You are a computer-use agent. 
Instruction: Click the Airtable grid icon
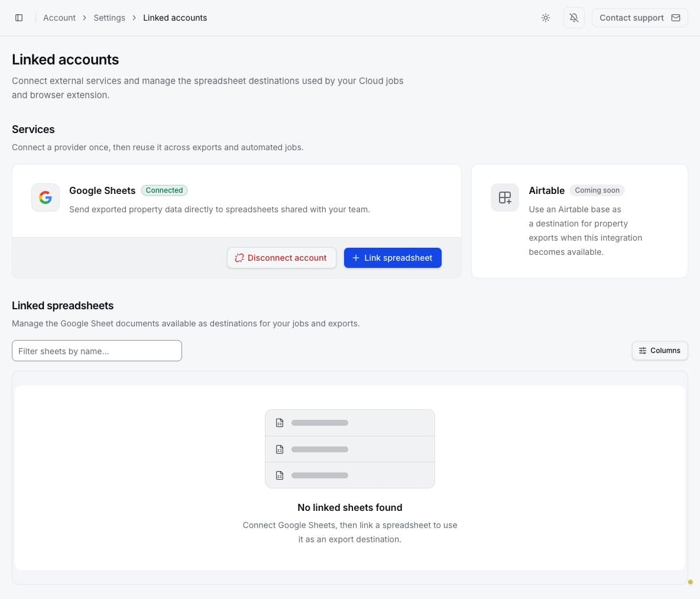(504, 197)
